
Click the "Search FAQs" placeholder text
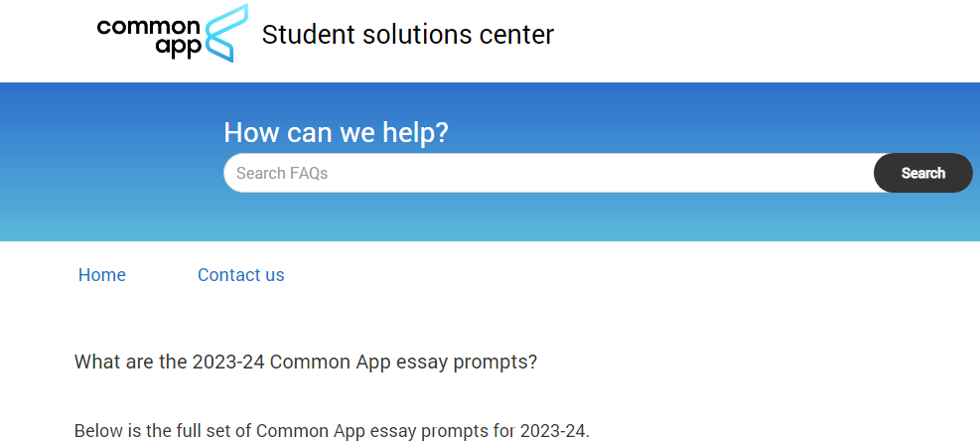coord(282,173)
